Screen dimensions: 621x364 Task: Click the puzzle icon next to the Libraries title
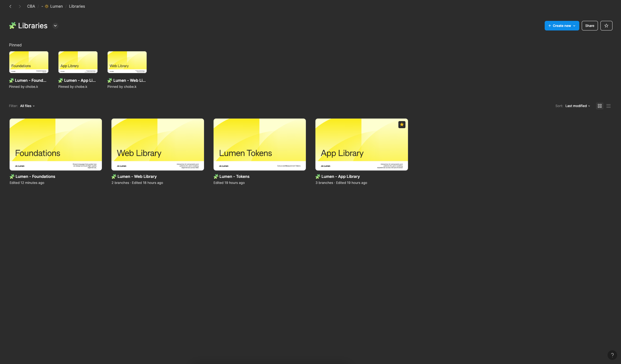click(x=13, y=26)
